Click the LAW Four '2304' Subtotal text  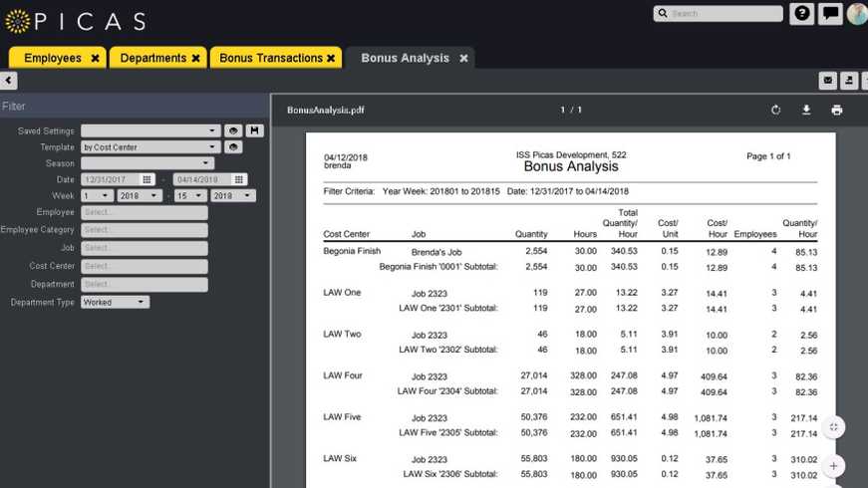tap(447, 391)
